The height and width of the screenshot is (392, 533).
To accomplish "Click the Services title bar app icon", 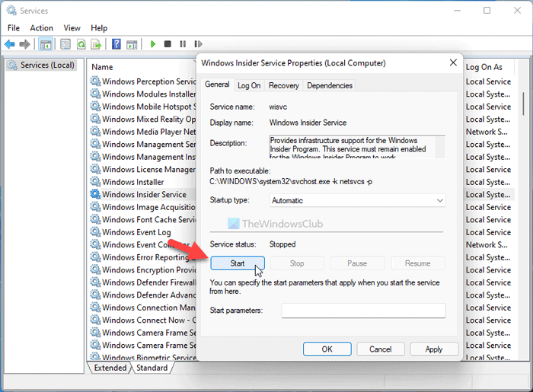I will point(11,11).
